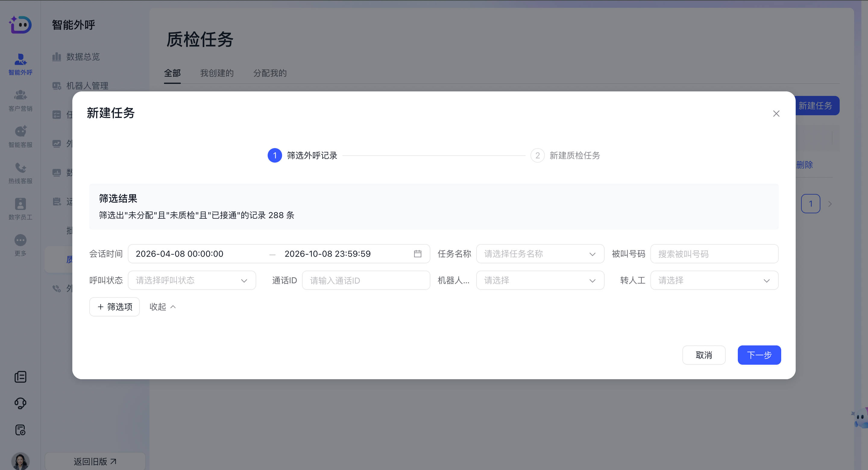
Task: Open the 机器人 dropdown
Action: pos(540,280)
